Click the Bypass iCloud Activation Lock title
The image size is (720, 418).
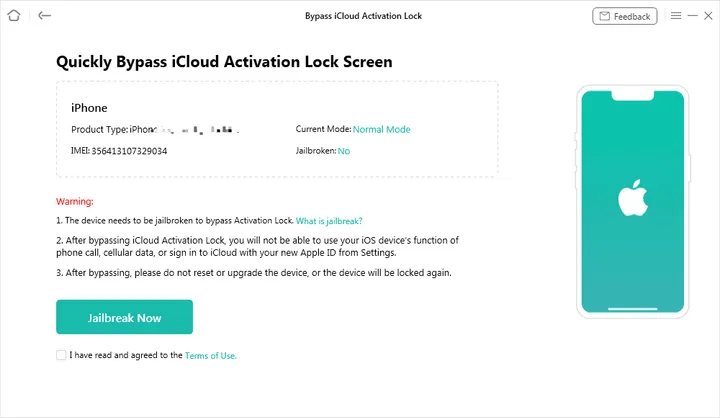coord(359,16)
